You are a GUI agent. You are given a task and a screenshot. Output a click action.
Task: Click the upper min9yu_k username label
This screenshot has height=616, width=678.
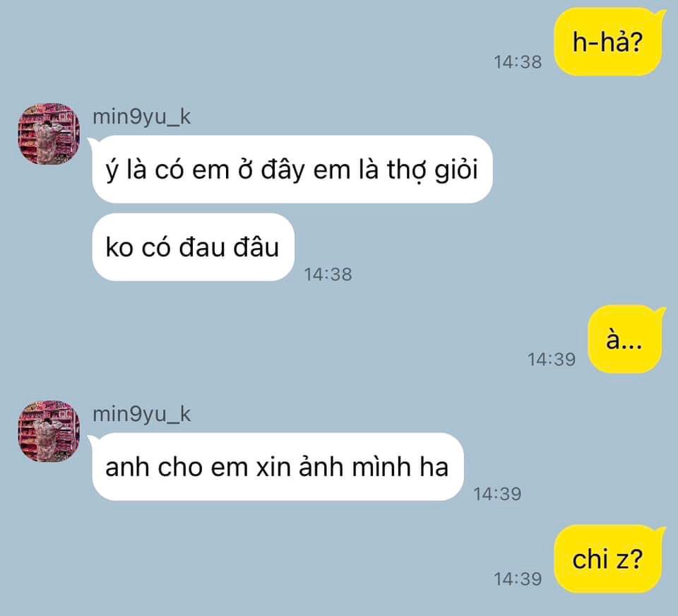tap(142, 117)
